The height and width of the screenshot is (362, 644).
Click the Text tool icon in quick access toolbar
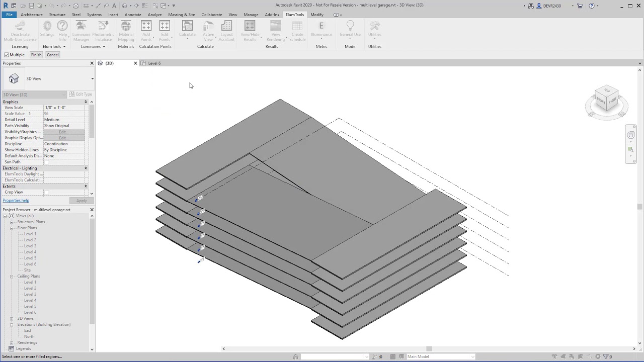point(114,6)
